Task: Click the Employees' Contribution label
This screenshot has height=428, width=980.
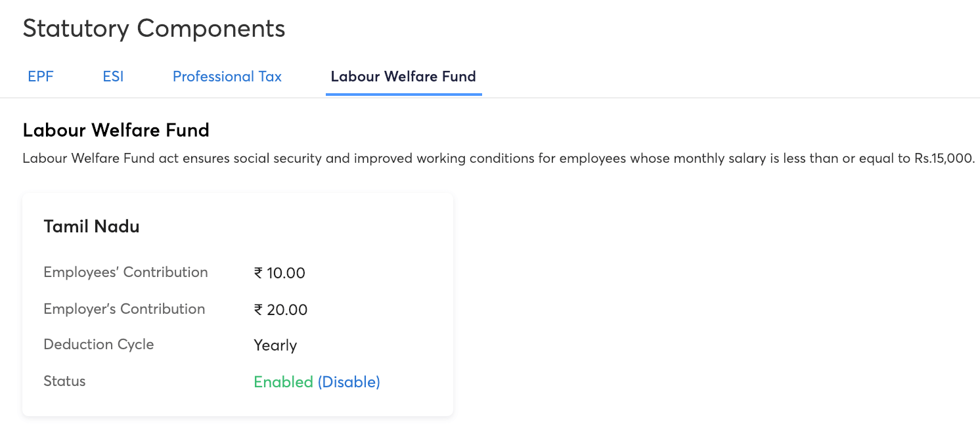Action: click(x=125, y=272)
